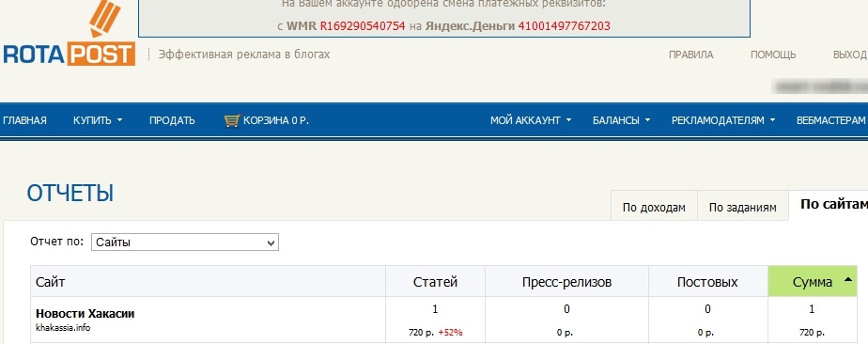Viewport: 868px width, 344px height.
Task: Open the Правила link
Action: pyautogui.click(x=690, y=55)
